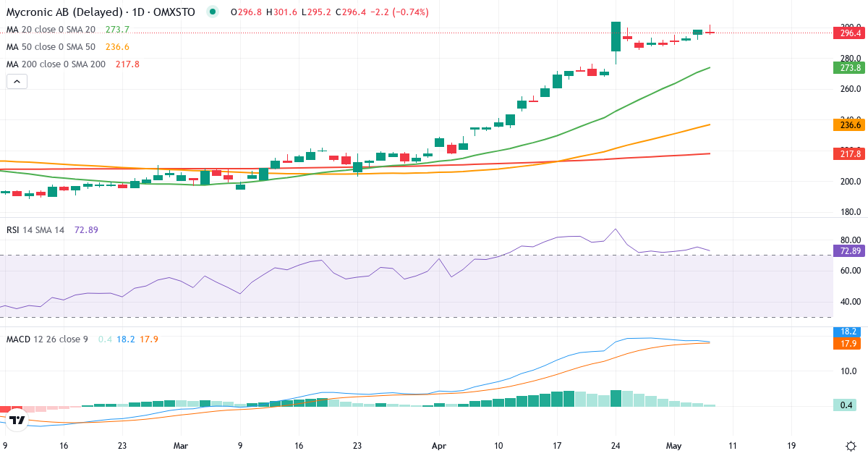Click the MA 20 value 273.7
Image resolution: width=868 pixels, height=456 pixels.
(117, 30)
